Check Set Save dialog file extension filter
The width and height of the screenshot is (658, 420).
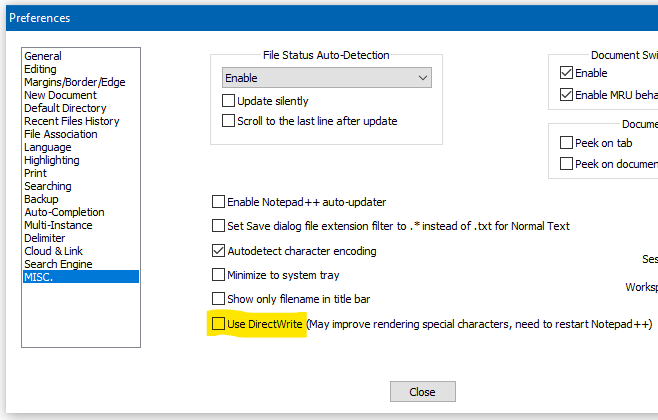click(x=218, y=226)
